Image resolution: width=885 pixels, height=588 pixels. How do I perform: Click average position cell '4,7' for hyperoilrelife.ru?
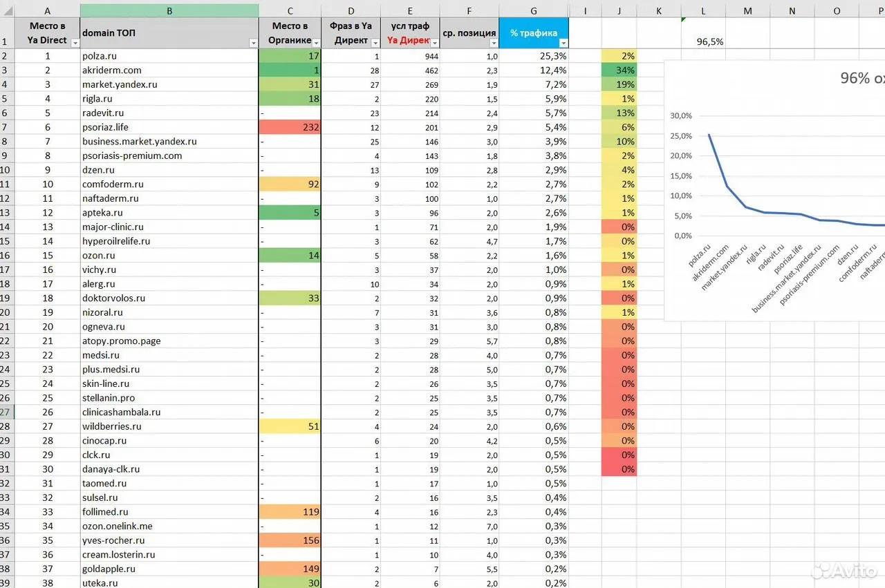(x=469, y=241)
